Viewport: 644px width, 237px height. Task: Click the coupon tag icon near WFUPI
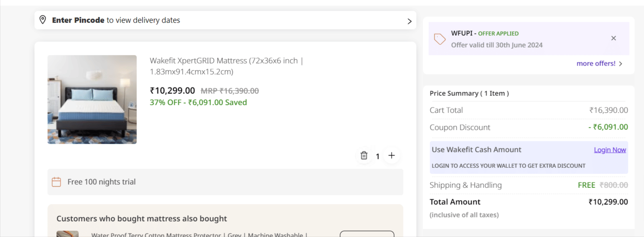tap(440, 39)
